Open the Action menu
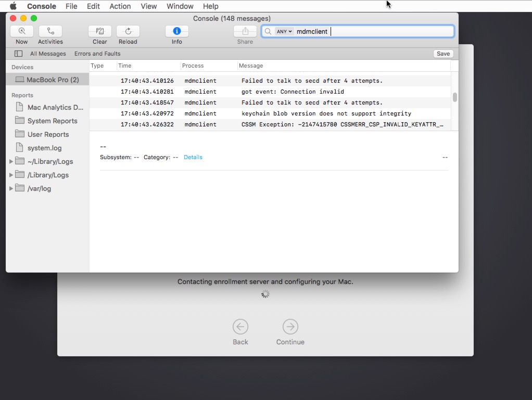The image size is (532, 400). click(120, 6)
